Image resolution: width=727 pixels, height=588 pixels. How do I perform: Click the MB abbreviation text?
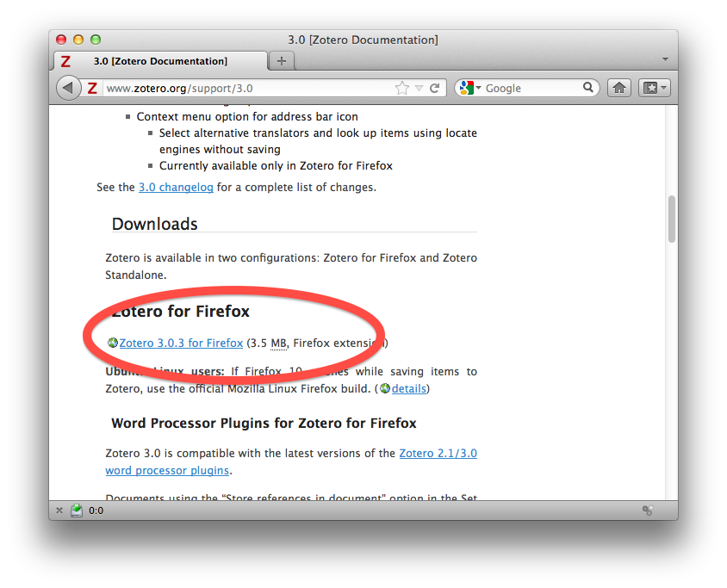(278, 344)
